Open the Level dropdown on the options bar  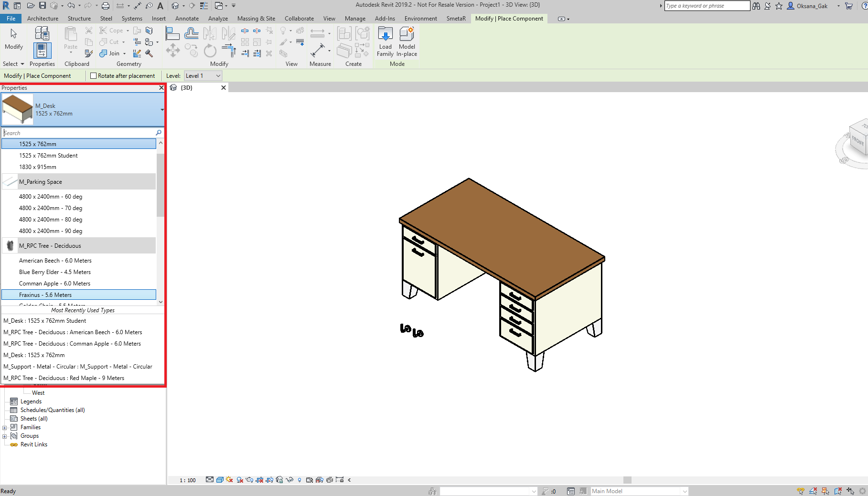203,76
